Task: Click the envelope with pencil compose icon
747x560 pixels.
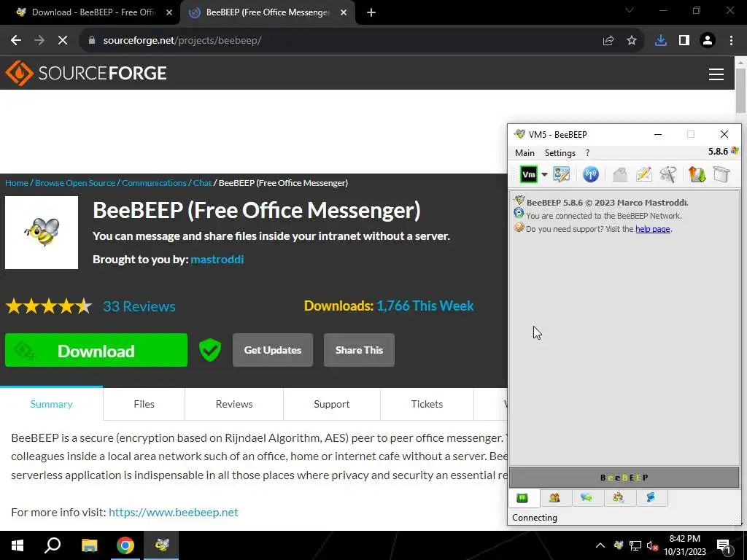Action: pyautogui.click(x=644, y=174)
